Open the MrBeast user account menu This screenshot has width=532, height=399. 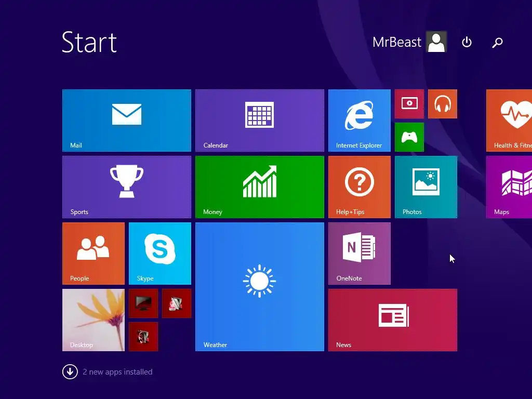pos(409,42)
